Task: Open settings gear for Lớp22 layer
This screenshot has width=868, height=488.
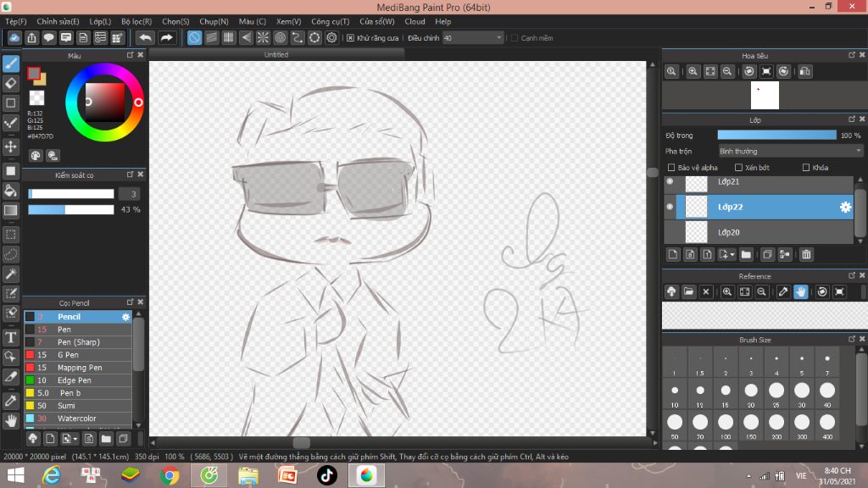Action: pos(845,207)
